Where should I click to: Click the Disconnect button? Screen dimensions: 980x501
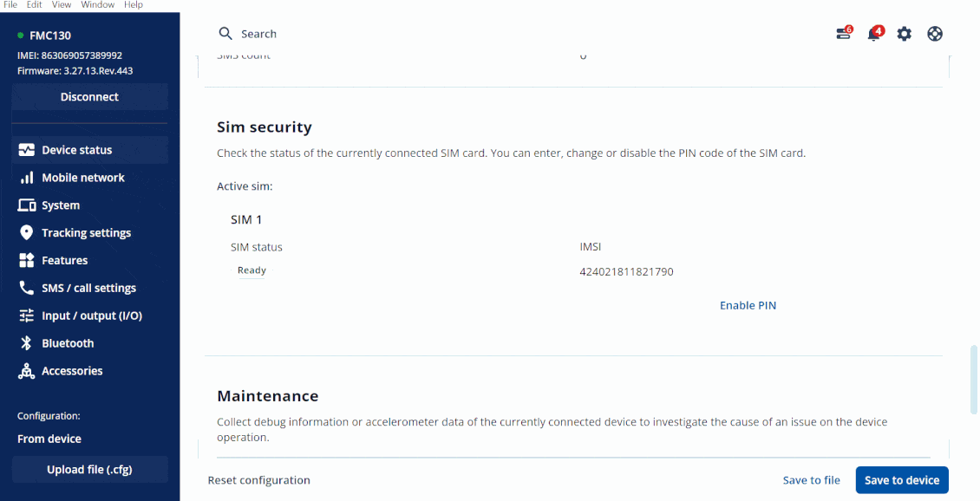[89, 97]
